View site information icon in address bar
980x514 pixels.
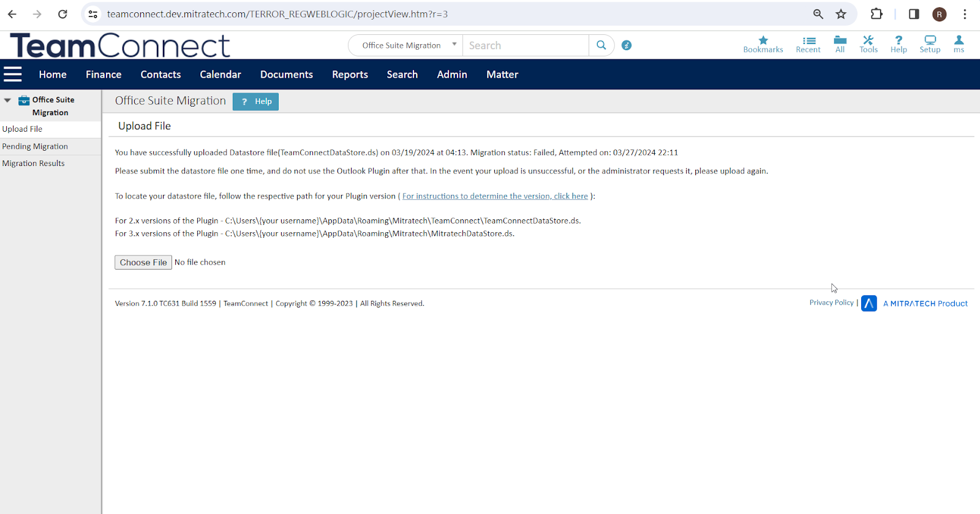(93, 14)
